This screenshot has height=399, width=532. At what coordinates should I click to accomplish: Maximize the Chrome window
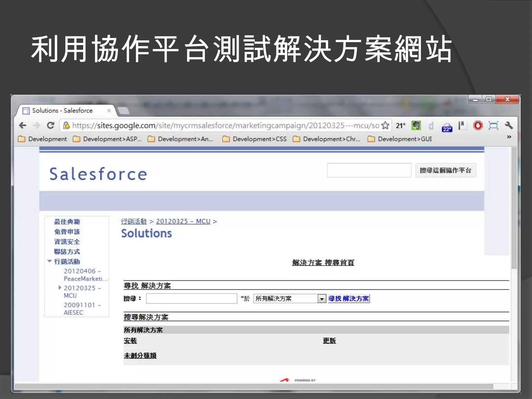[489, 99]
